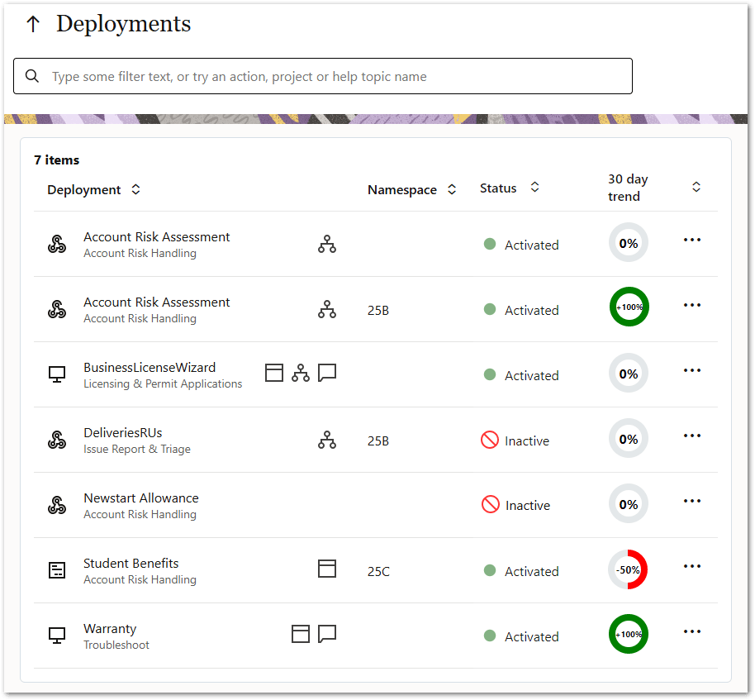Open the DeliveriesRUs deployment link
Screen dimensions: 755x700
point(123,432)
